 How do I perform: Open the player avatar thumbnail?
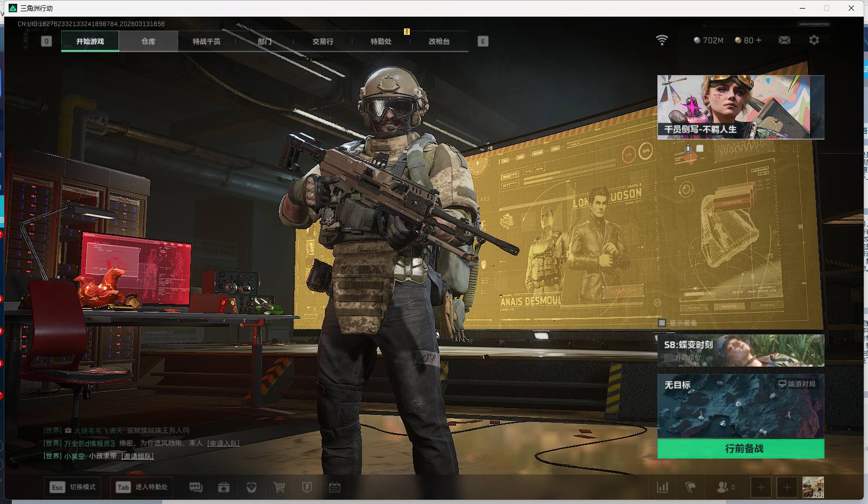pos(813,487)
